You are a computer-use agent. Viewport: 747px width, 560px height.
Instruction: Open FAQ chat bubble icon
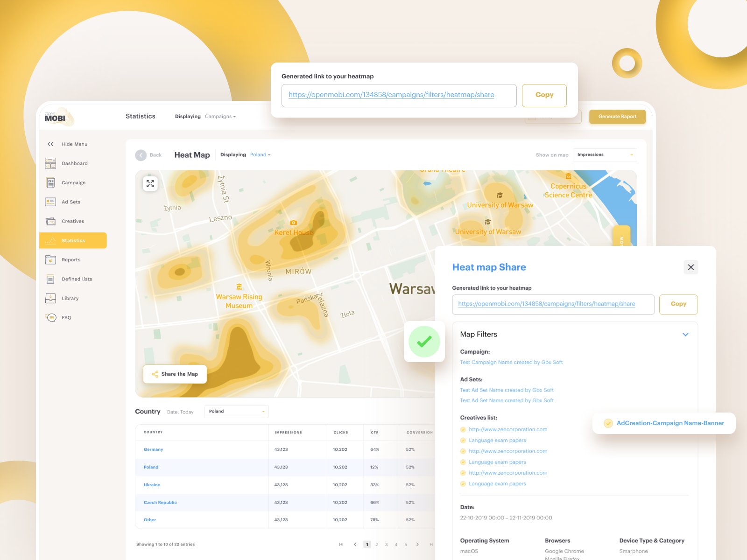coord(50,317)
